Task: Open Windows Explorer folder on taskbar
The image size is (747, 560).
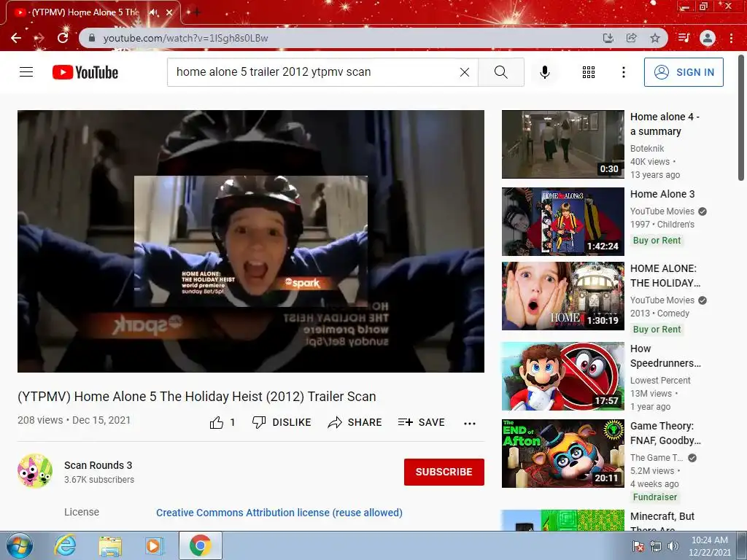Action: click(110, 545)
